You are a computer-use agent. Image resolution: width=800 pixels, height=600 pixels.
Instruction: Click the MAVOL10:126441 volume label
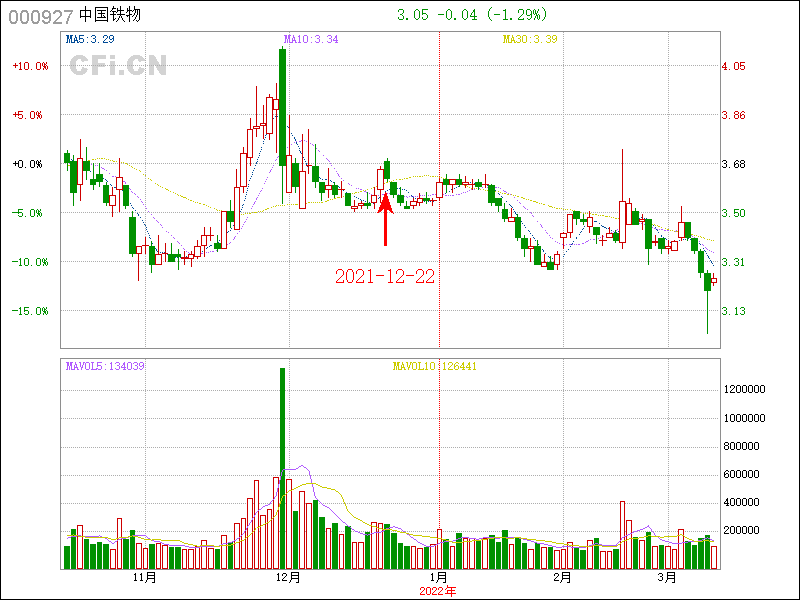(x=434, y=366)
